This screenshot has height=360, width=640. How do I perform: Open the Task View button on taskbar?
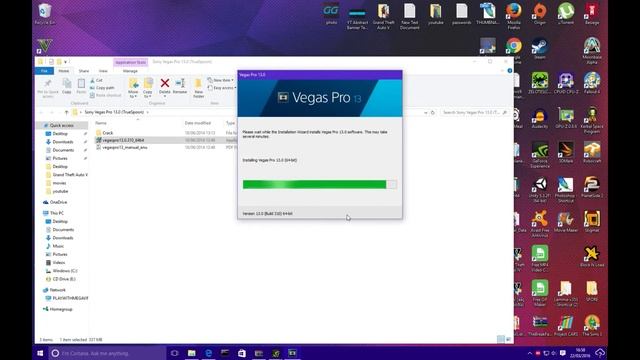174,353
